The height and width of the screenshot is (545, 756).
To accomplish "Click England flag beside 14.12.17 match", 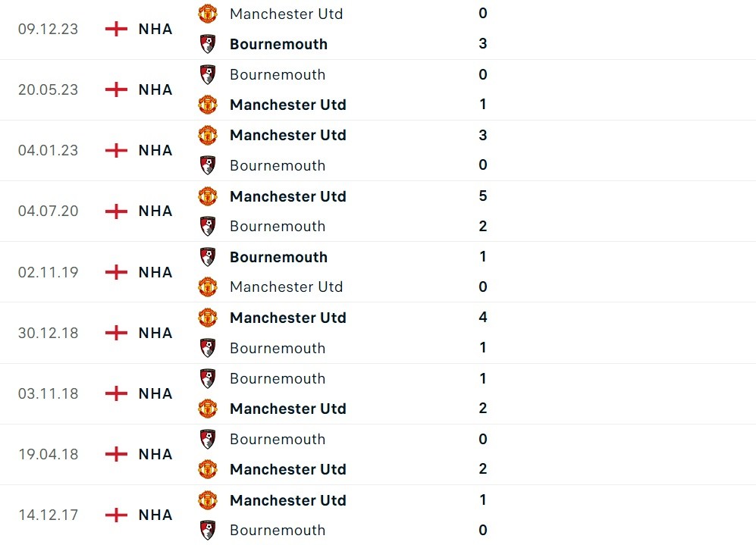I will [116, 515].
